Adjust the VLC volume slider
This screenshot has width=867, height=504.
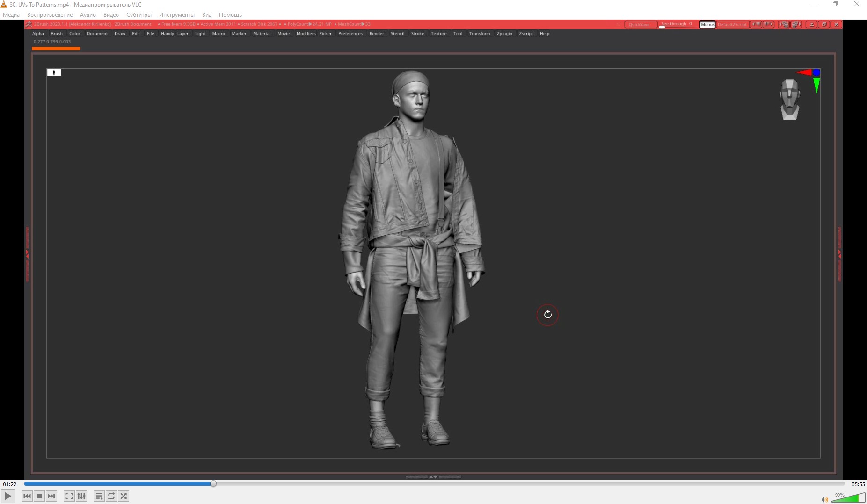[x=848, y=497]
